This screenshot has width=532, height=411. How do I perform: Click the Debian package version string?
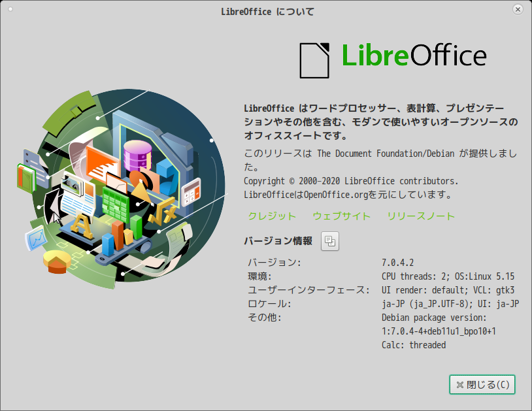[x=439, y=331]
